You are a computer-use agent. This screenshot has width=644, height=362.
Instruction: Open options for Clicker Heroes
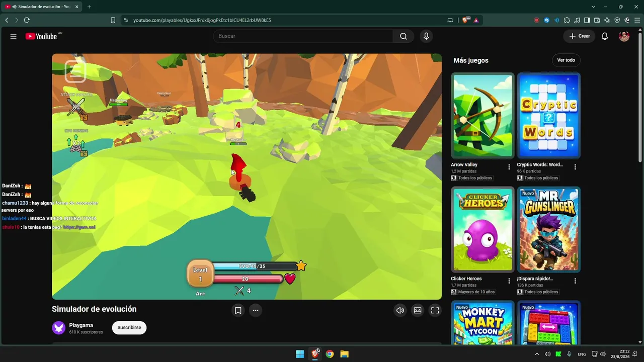[x=509, y=281]
